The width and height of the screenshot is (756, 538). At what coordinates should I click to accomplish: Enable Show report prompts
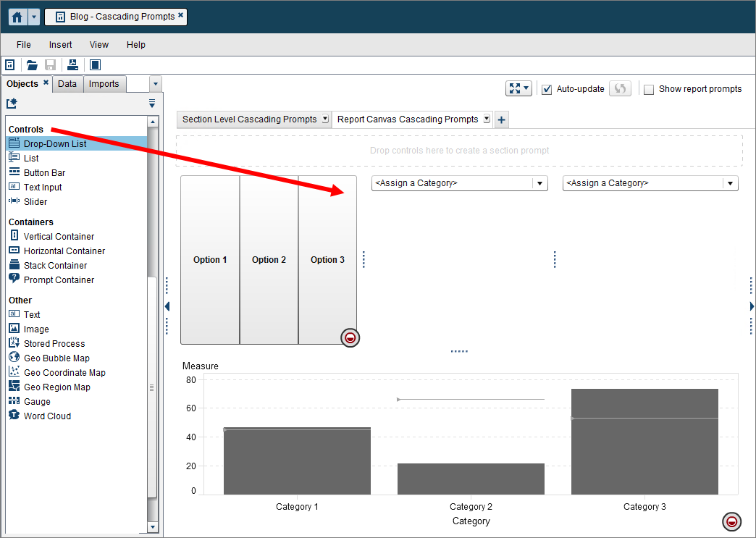pyautogui.click(x=648, y=89)
